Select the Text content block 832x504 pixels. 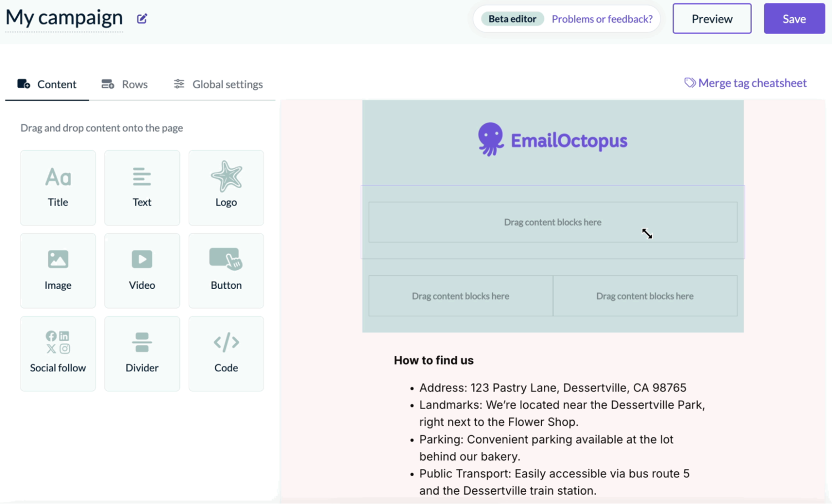142,188
